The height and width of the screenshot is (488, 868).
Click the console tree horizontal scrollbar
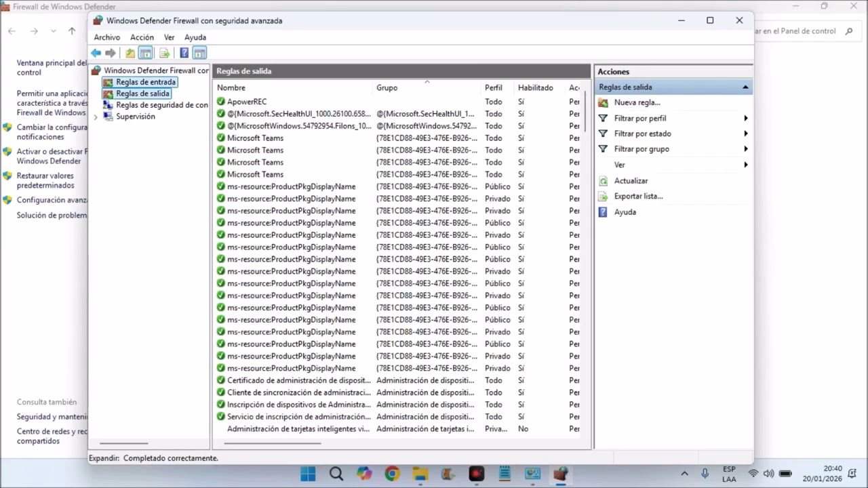(x=123, y=443)
